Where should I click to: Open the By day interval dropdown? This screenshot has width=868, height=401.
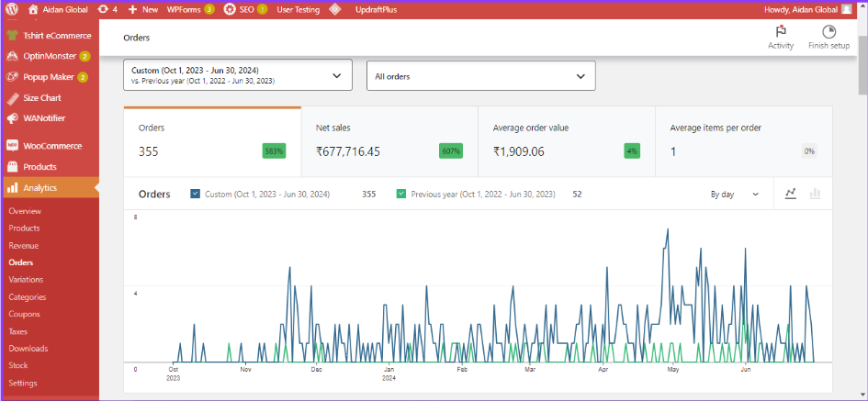[x=735, y=195]
